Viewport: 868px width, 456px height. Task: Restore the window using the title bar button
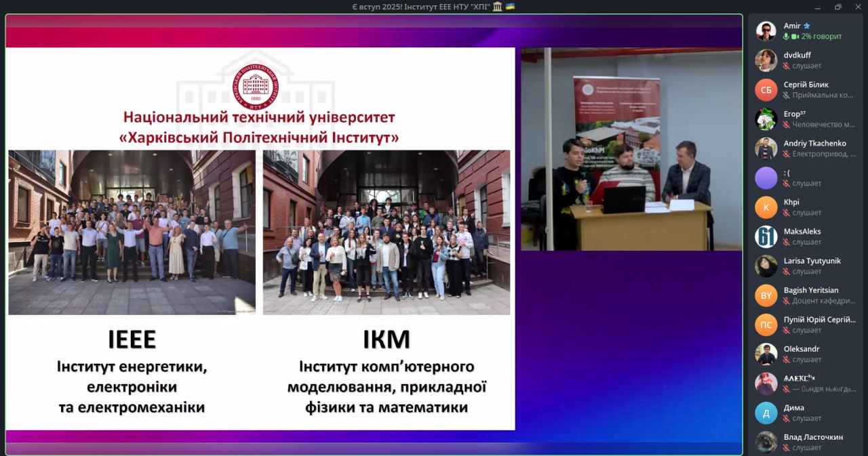838,7
